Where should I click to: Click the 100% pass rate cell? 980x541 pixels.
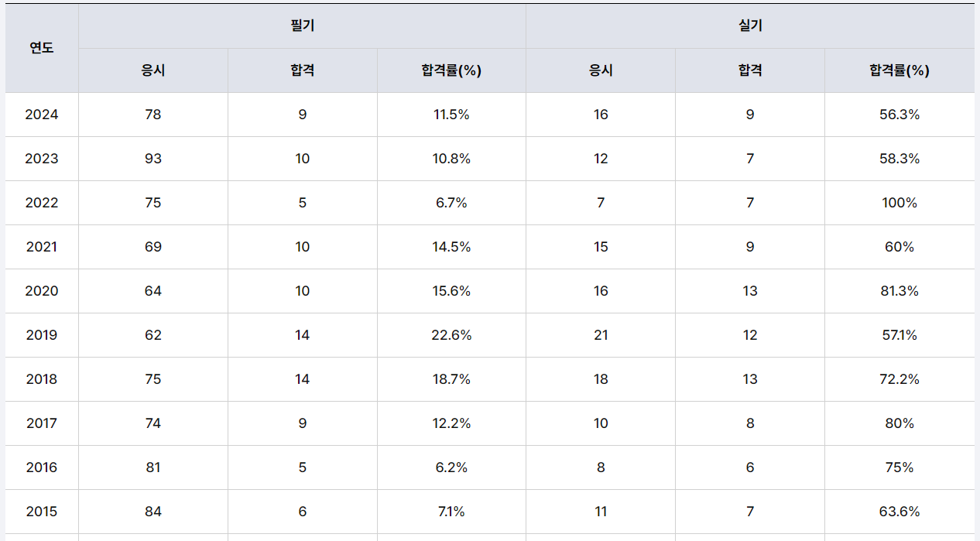[899, 203]
